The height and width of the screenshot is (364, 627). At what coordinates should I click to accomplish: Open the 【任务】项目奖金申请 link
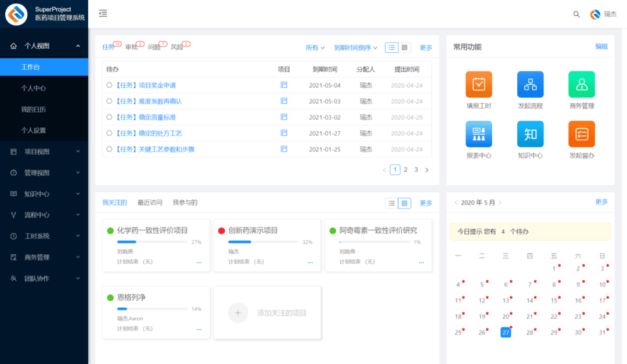pyautogui.click(x=145, y=85)
